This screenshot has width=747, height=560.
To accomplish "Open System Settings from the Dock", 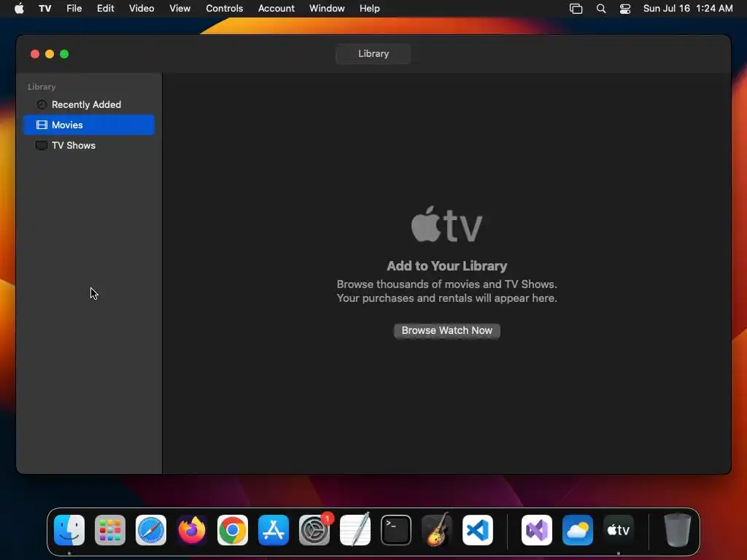I will pos(314,530).
